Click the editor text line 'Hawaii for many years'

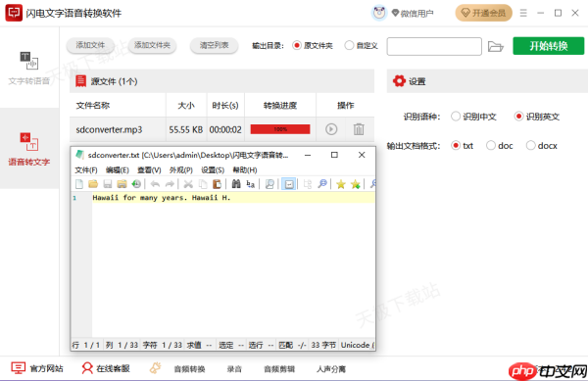click(162, 198)
